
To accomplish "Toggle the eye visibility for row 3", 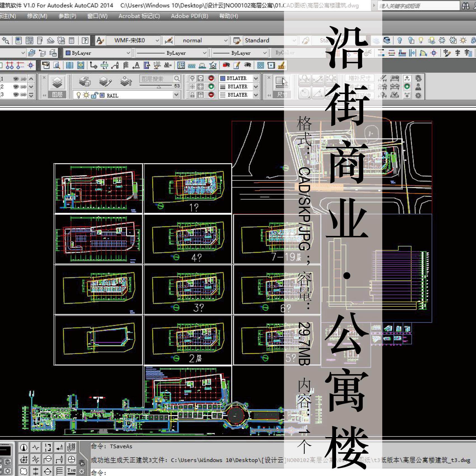I will coord(16,95).
